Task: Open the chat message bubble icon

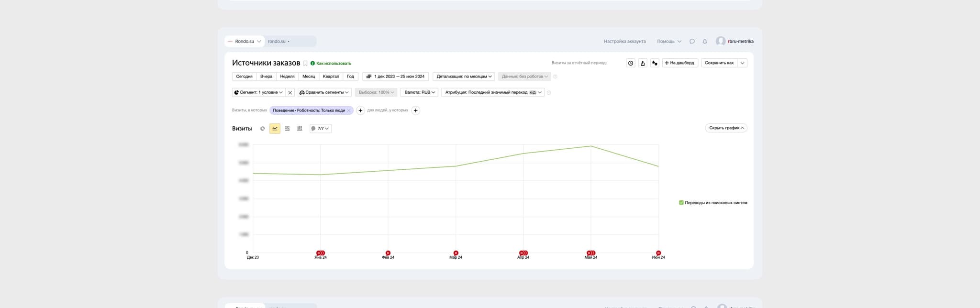Action: click(x=692, y=42)
